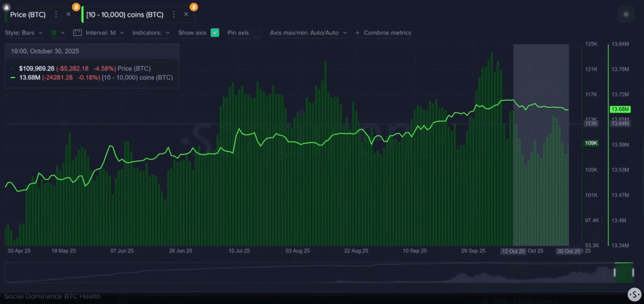
Task: Select the [10 - 10,000) coins (BTC) tab
Action: 125,15
